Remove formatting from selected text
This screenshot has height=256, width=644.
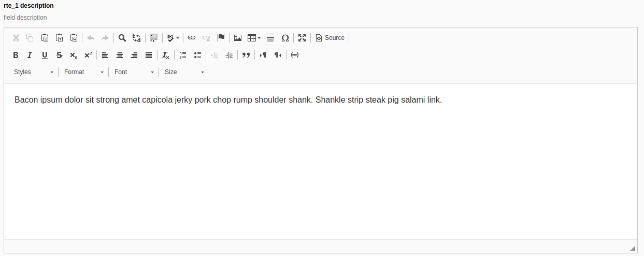point(166,55)
